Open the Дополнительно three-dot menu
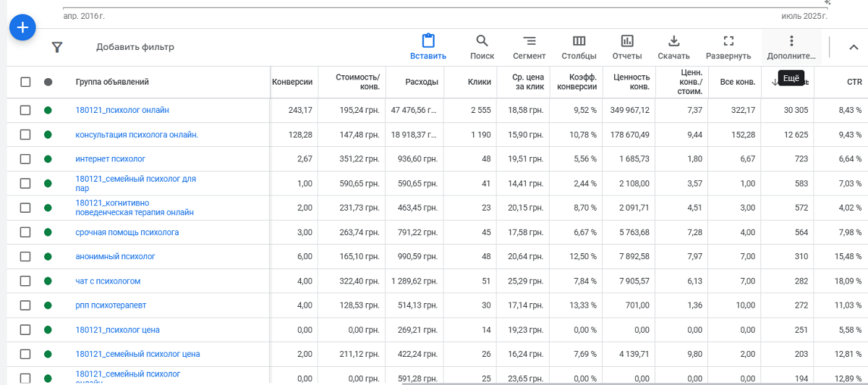Image resolution: width=868 pixels, height=385 pixels. tap(791, 41)
